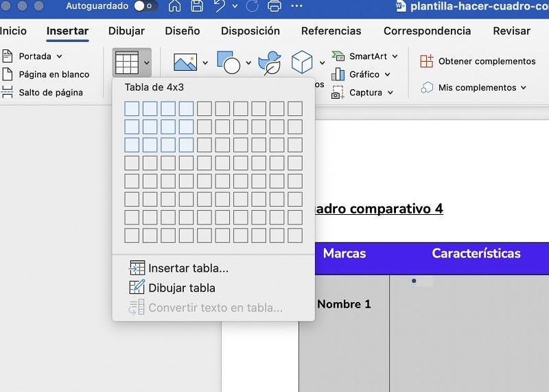Click the Icons duck and leaf button

(269, 62)
